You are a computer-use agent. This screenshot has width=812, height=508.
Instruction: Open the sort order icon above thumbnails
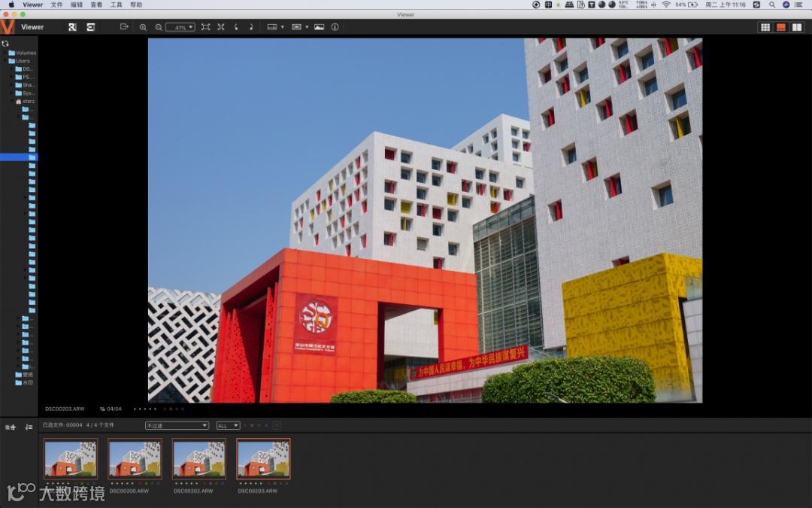[x=29, y=427]
